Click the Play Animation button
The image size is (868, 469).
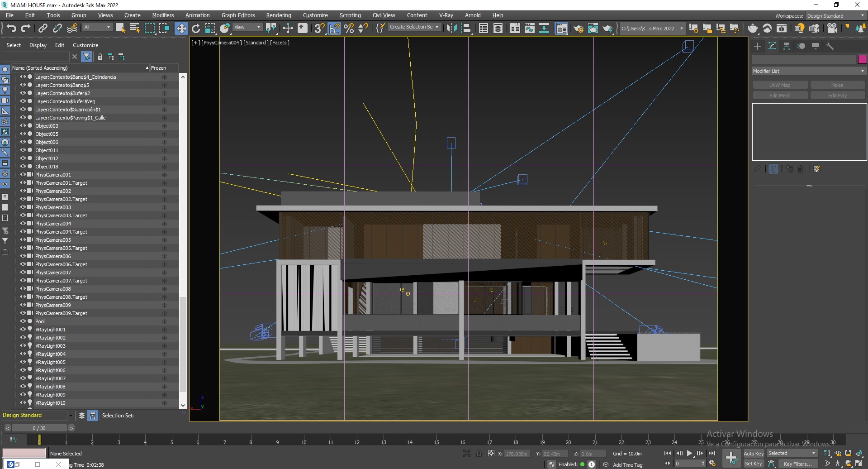point(689,453)
